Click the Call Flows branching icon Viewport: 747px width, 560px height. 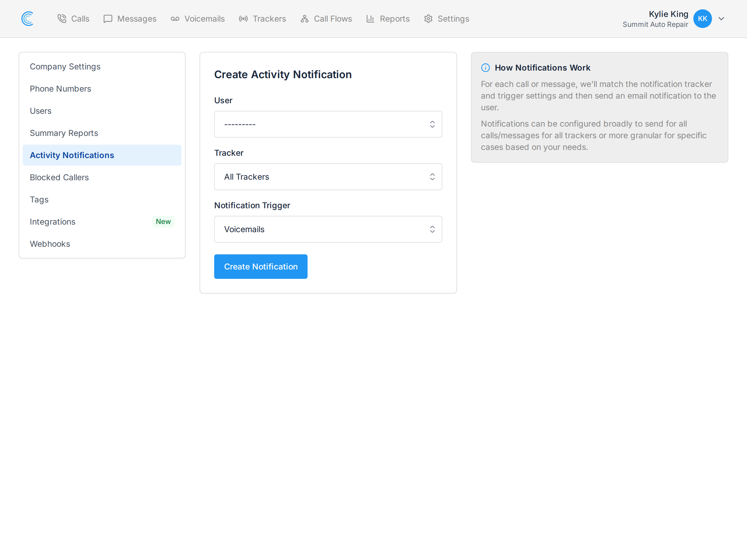pos(305,19)
